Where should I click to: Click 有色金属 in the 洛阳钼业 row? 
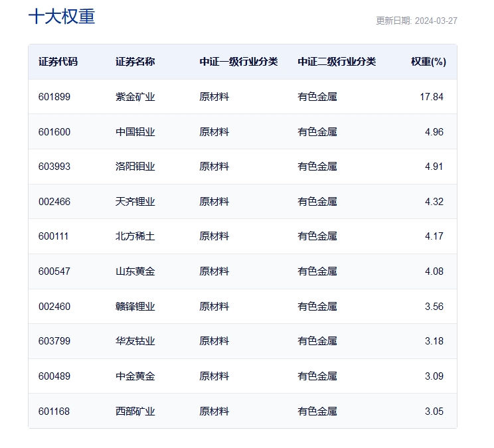317,166
